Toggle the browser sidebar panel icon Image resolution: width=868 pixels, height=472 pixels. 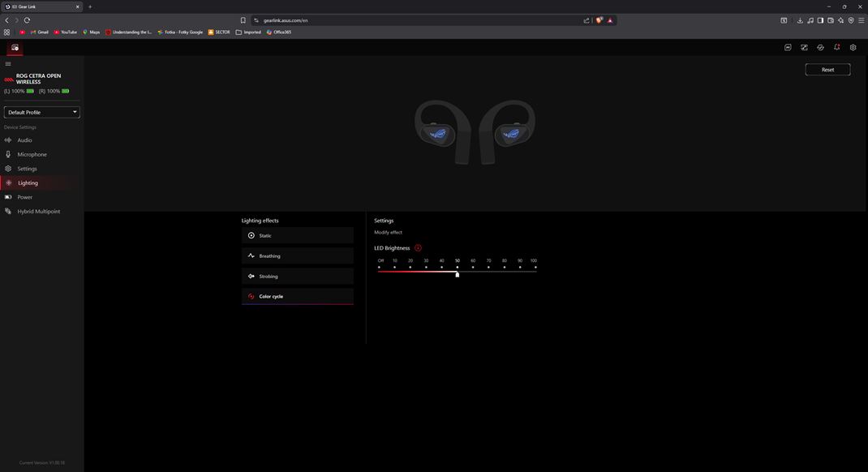click(820, 20)
